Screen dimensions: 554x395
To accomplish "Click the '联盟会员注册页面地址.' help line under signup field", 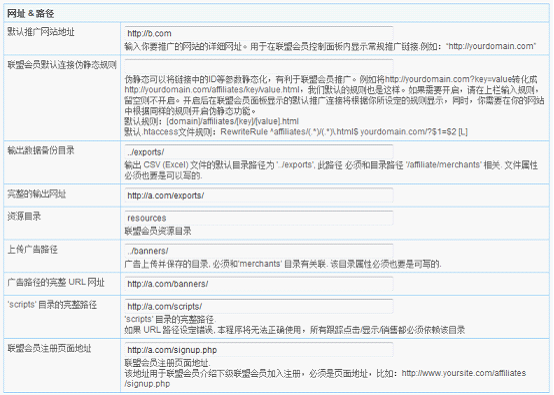I will click(x=167, y=363).
